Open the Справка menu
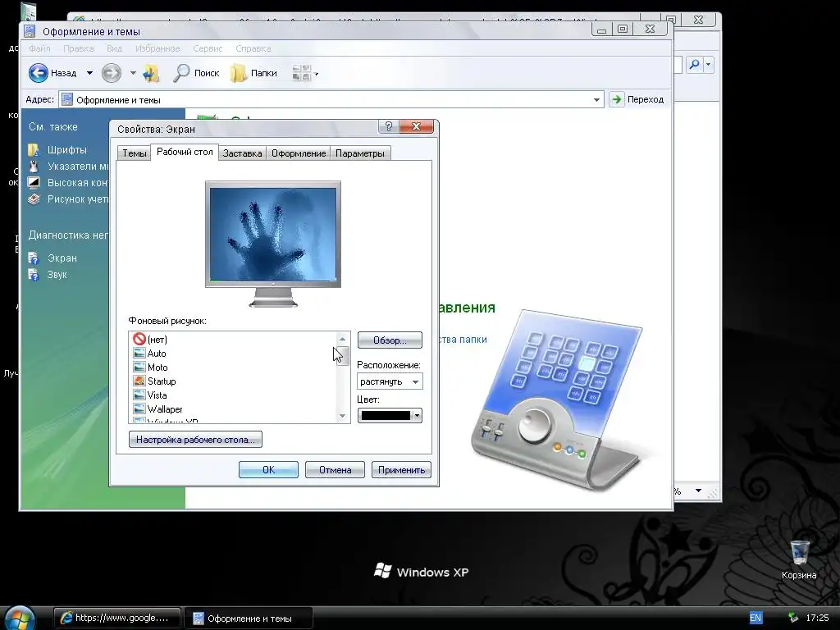Screen dimensions: 840x630 [253, 48]
